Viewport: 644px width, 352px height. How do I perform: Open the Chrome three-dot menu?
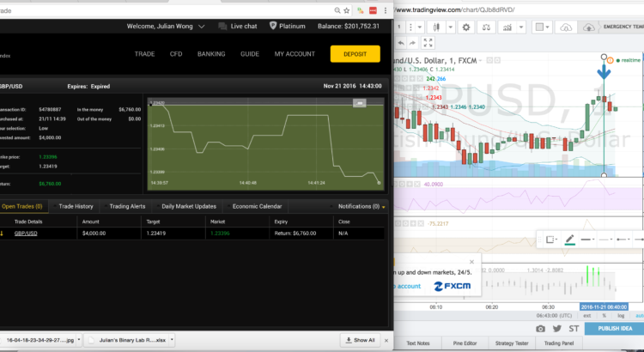pos(386,10)
